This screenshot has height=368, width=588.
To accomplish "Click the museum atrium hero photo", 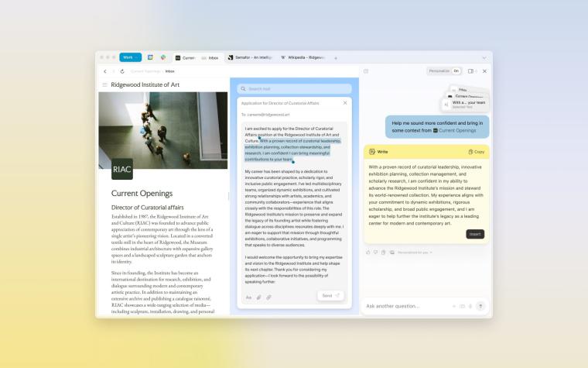I will [x=163, y=130].
